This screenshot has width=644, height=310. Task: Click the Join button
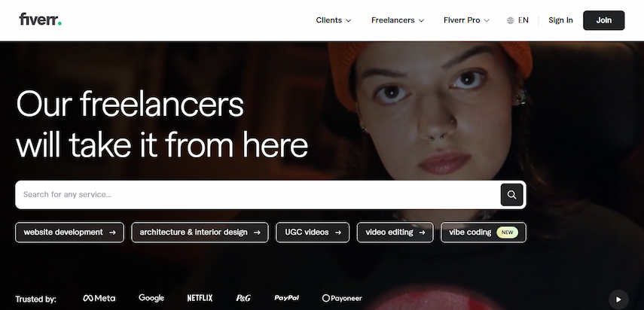pos(604,20)
